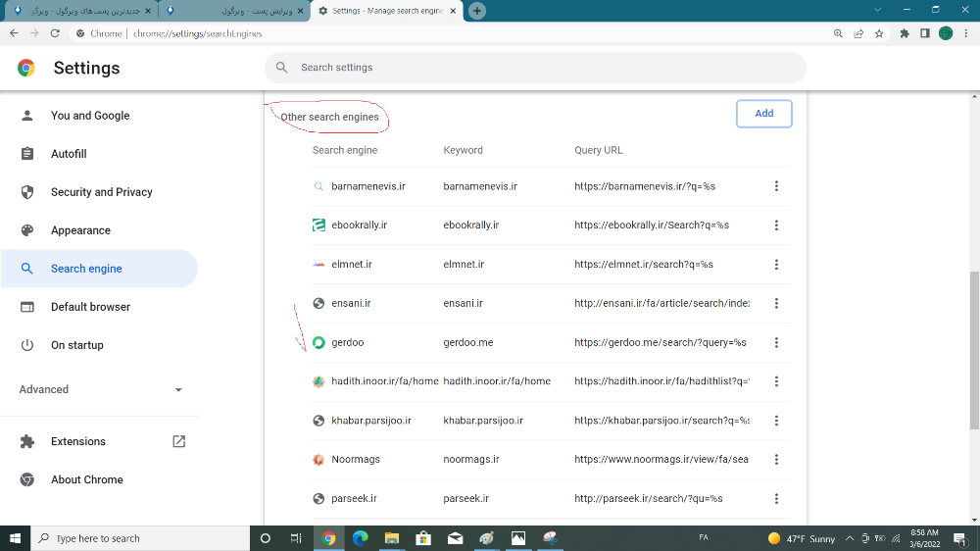The height and width of the screenshot is (551, 980).
Task: Switch to the second Virgool edit post tab
Action: coord(234,11)
